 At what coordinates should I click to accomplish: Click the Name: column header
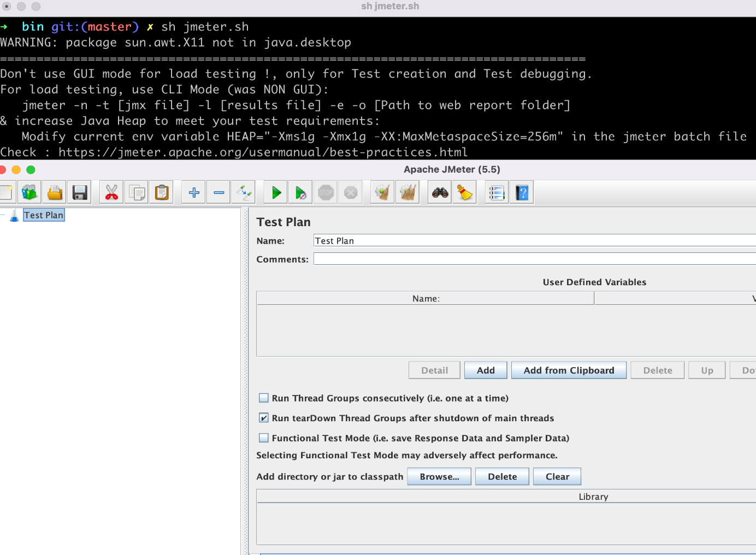(426, 298)
